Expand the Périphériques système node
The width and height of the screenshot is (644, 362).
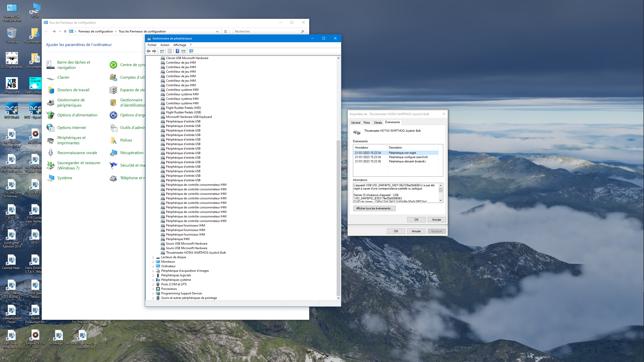153,280
